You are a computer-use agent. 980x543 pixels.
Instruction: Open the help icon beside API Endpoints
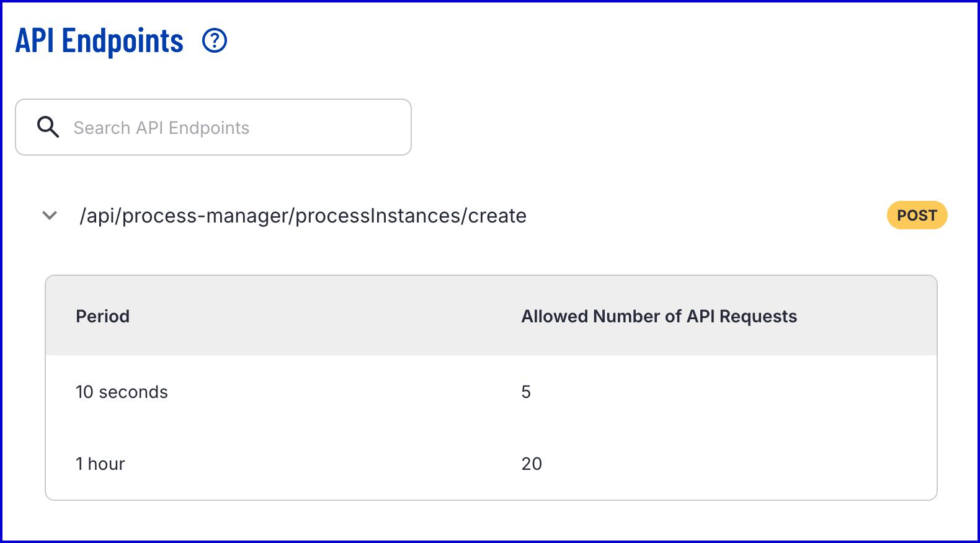pyautogui.click(x=215, y=41)
